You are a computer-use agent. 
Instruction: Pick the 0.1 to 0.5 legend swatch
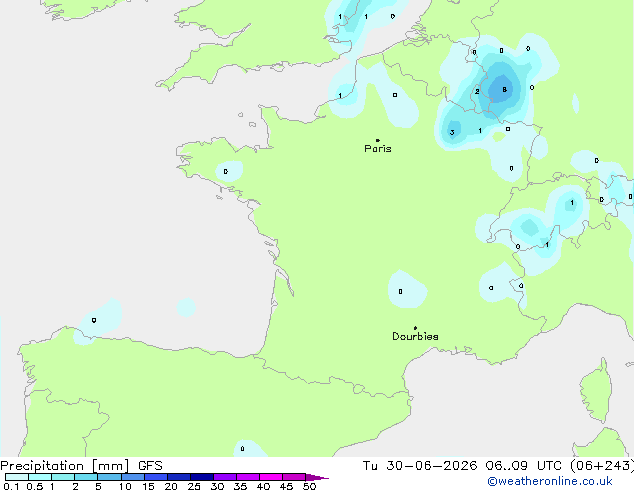coord(17,477)
